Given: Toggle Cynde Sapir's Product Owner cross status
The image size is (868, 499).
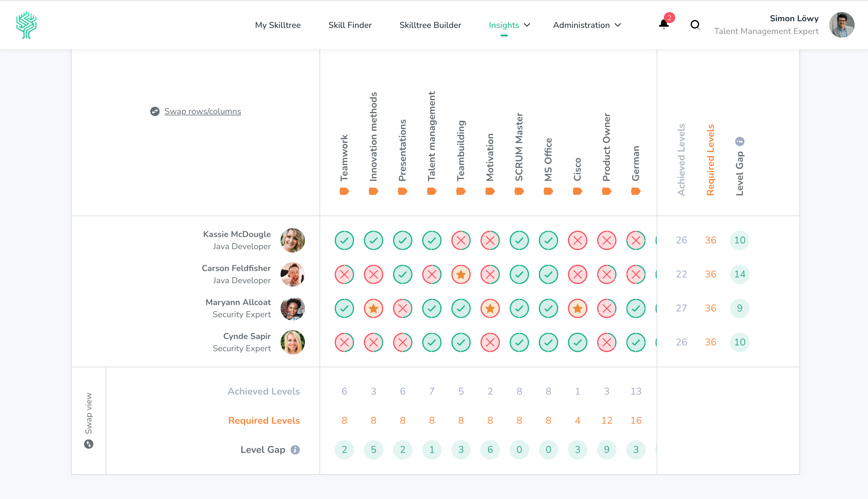Looking at the screenshot, I should pyautogui.click(x=607, y=342).
